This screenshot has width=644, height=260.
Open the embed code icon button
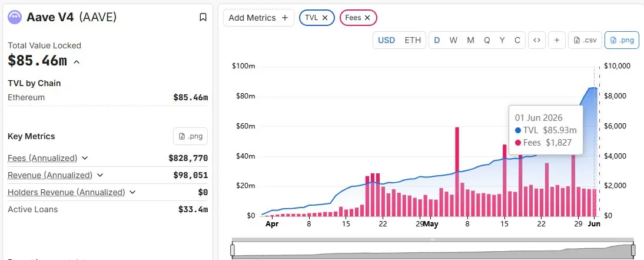tap(537, 40)
